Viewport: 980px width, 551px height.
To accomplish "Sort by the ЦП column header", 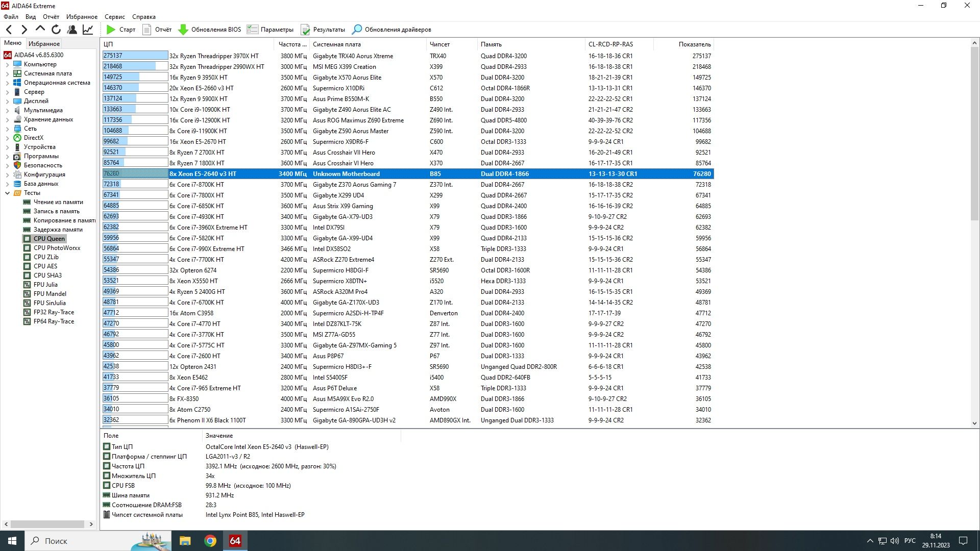I will click(x=187, y=44).
